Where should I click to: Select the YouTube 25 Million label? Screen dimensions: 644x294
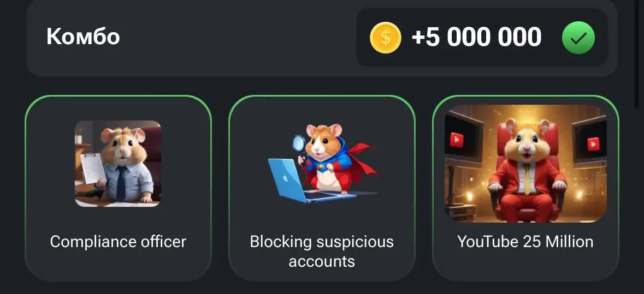click(525, 242)
